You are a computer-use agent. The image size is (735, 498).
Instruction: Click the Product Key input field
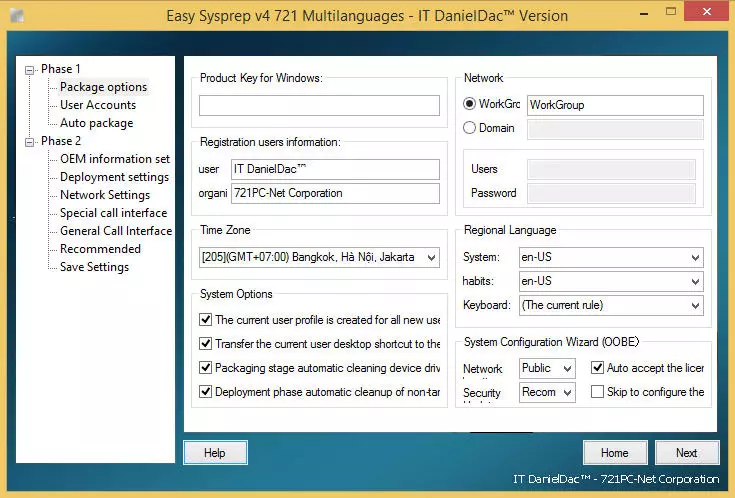coord(319,106)
